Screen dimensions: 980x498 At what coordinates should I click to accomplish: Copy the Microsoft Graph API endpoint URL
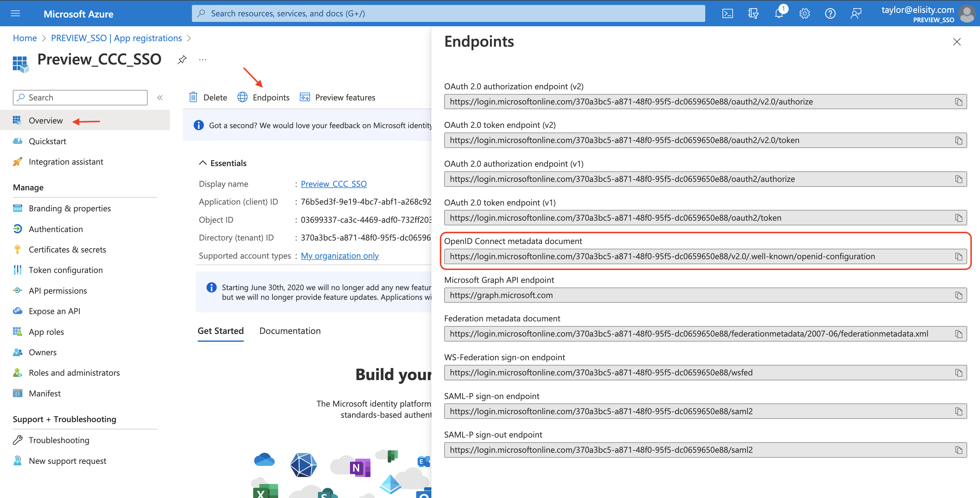tap(958, 295)
